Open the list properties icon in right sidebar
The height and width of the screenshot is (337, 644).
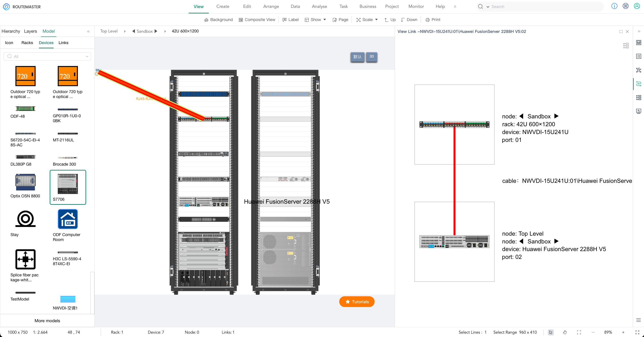pyautogui.click(x=638, y=56)
